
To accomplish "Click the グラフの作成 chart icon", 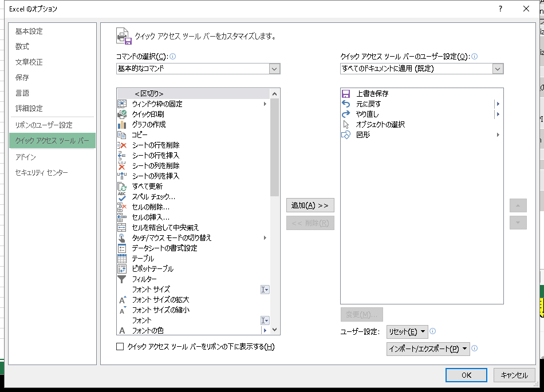I will click(x=122, y=124).
